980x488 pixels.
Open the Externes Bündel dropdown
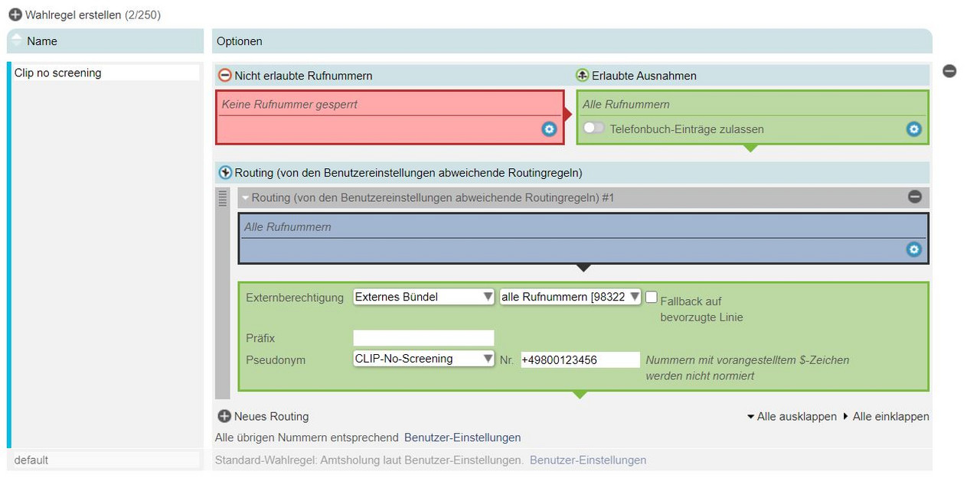(x=423, y=297)
